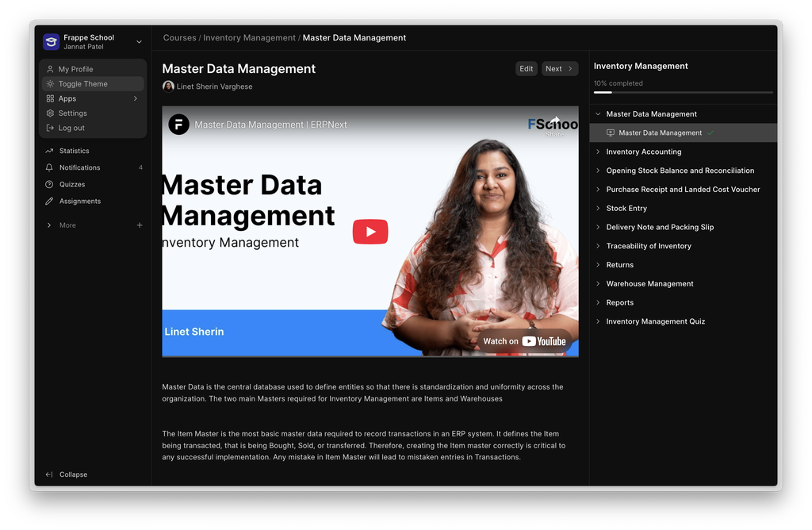The image size is (812, 530).
Task: Click the video Share arrow icon
Action: tap(555, 122)
